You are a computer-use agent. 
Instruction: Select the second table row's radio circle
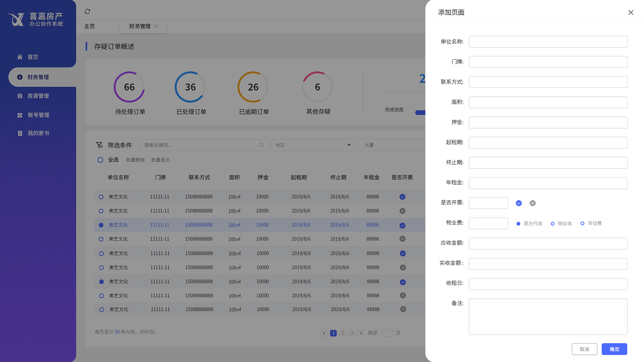[x=101, y=211]
